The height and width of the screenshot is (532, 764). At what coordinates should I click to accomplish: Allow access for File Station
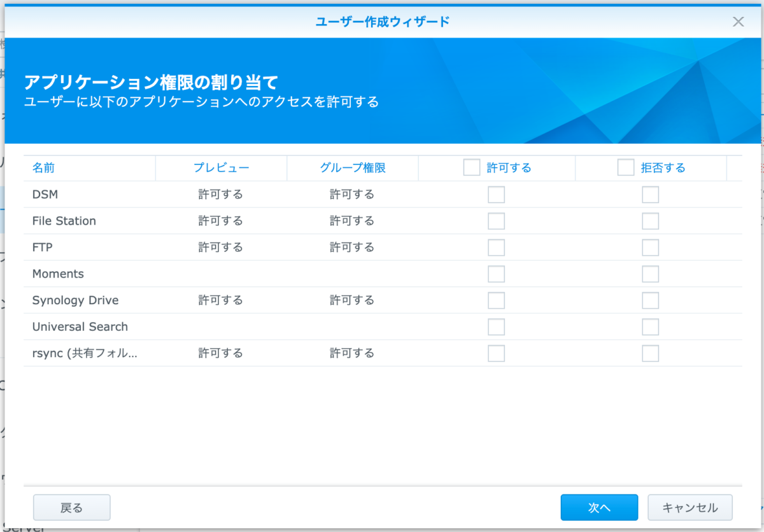click(x=497, y=221)
